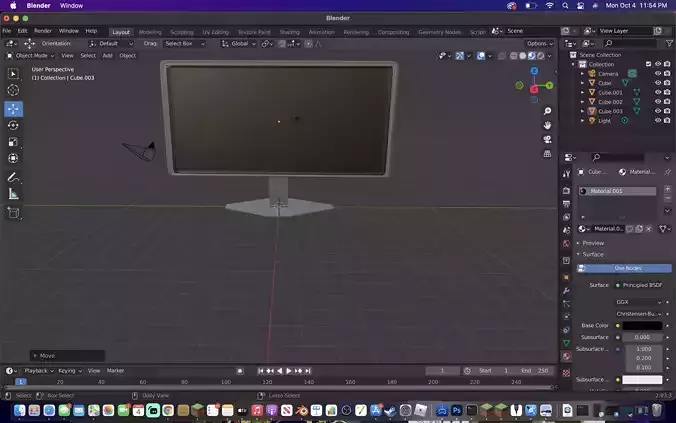Activate the Transform tool
Image resolution: width=676 pixels, height=423 pixels.
pyautogui.click(x=13, y=158)
